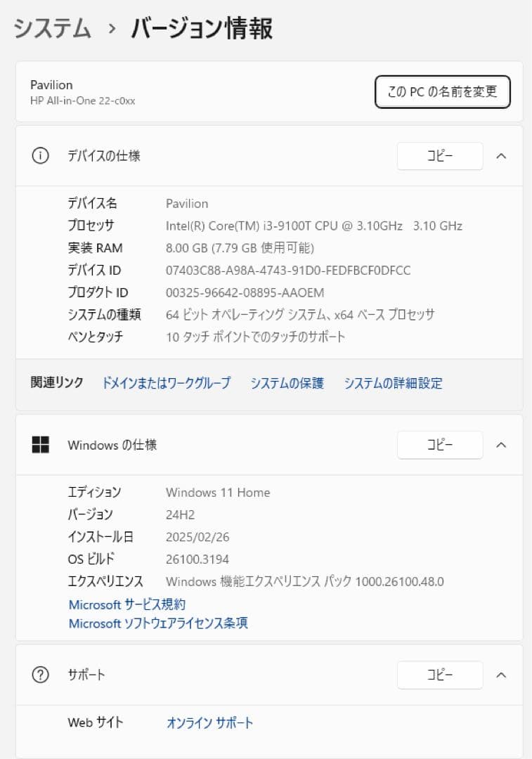This screenshot has height=759, width=532.
Task: Click the HP All-in-One 22-c0xx model text
Action: pyautogui.click(x=83, y=100)
